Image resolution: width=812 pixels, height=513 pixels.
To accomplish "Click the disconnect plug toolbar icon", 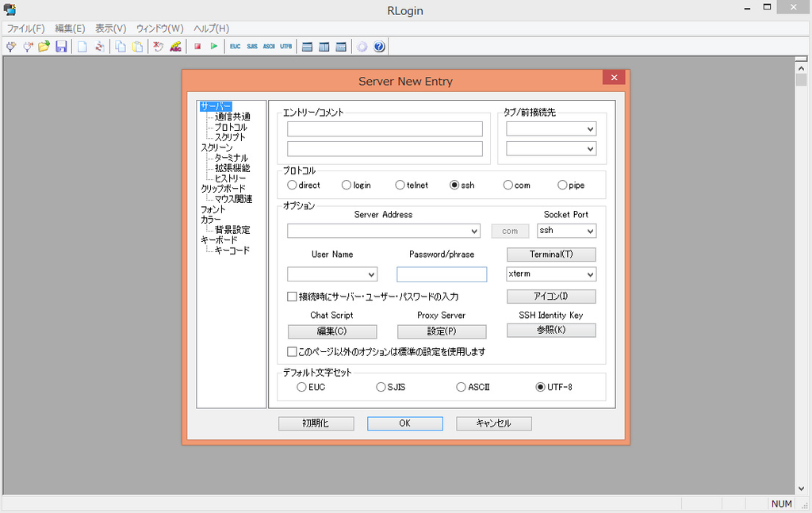I will (28, 47).
